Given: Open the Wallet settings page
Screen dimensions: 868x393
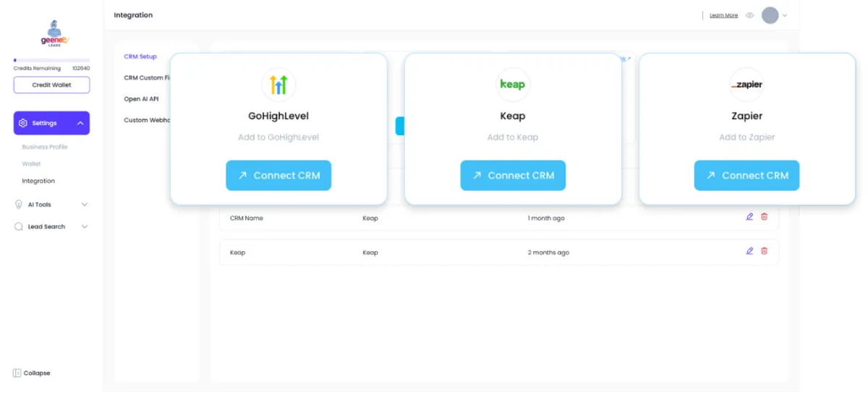Looking at the screenshot, I should [x=31, y=164].
